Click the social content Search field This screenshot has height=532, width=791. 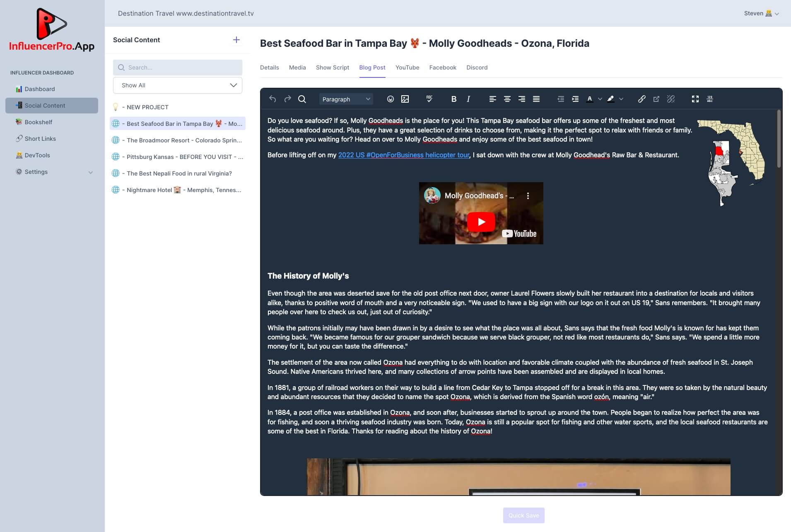tap(178, 67)
